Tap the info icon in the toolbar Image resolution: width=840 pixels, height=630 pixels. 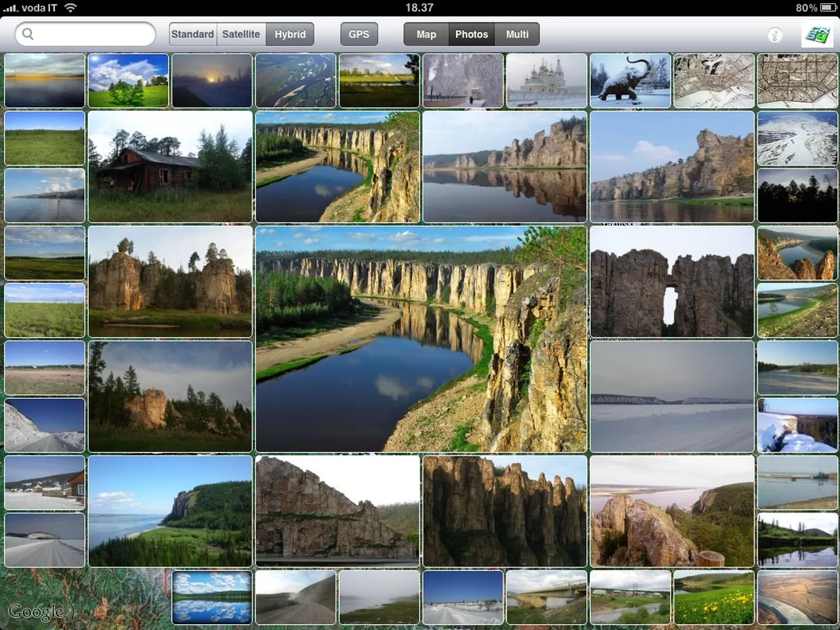[x=775, y=35]
